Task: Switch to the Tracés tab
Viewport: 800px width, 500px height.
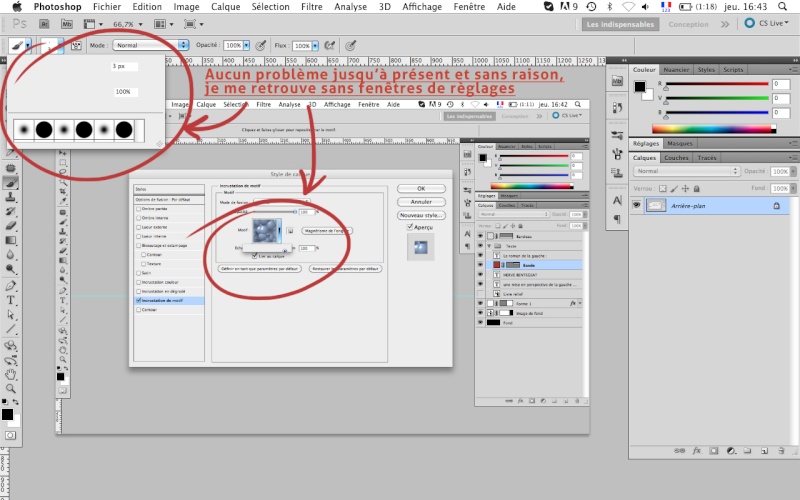Action: (x=707, y=158)
